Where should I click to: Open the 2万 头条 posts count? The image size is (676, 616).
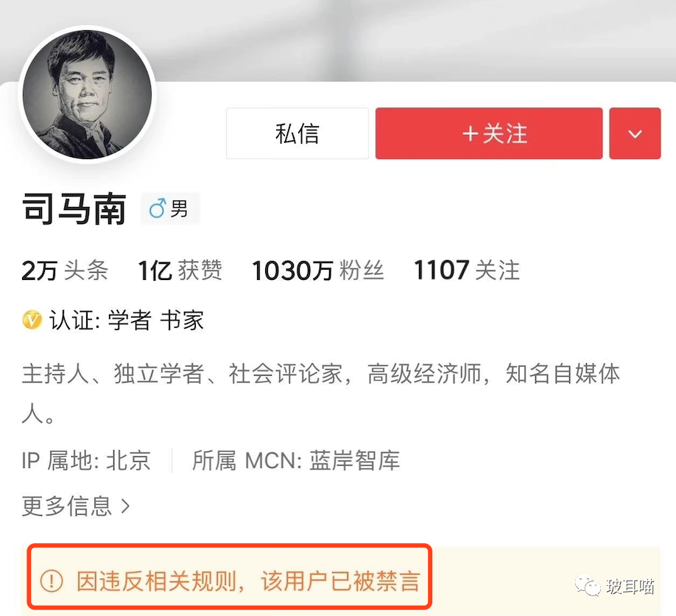click(65, 271)
